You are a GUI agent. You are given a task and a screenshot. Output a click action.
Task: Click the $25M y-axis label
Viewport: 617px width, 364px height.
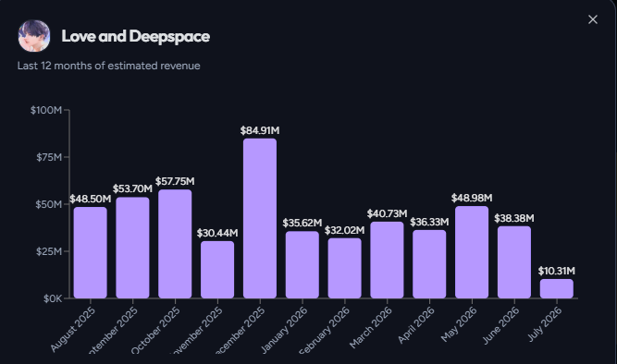click(x=49, y=251)
